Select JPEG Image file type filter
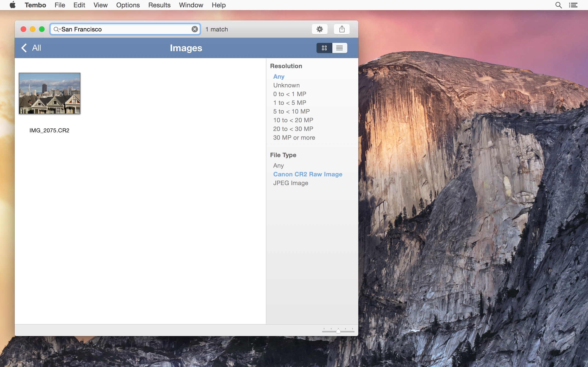This screenshot has height=367, width=588. coord(291,183)
